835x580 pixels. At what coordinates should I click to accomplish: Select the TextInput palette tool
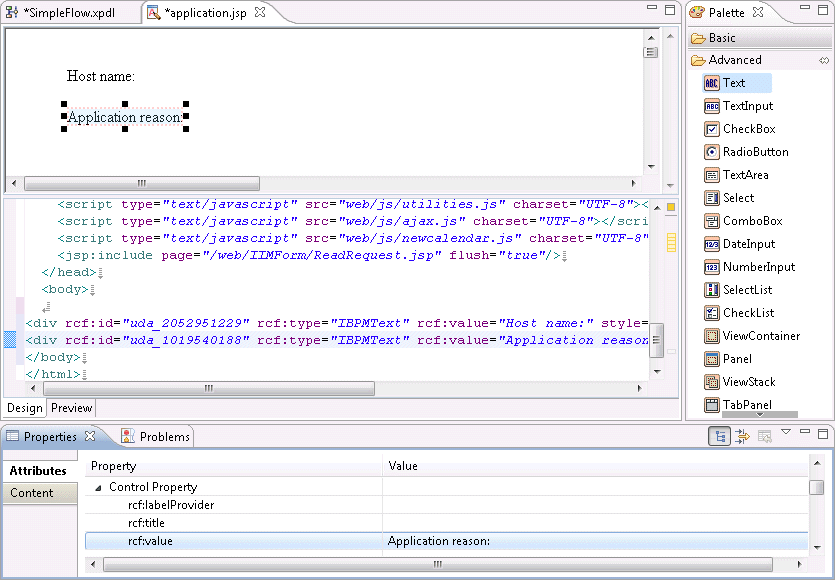point(746,106)
